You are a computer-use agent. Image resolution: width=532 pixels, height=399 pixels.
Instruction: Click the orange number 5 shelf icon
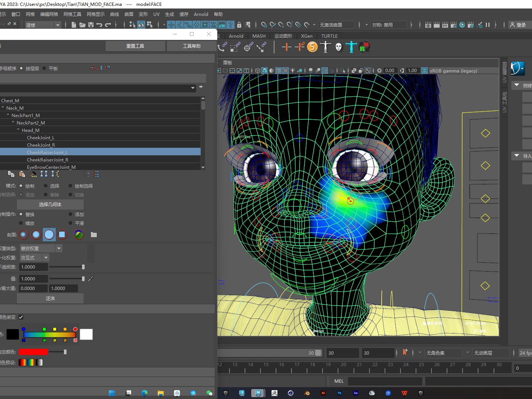[x=312, y=47]
